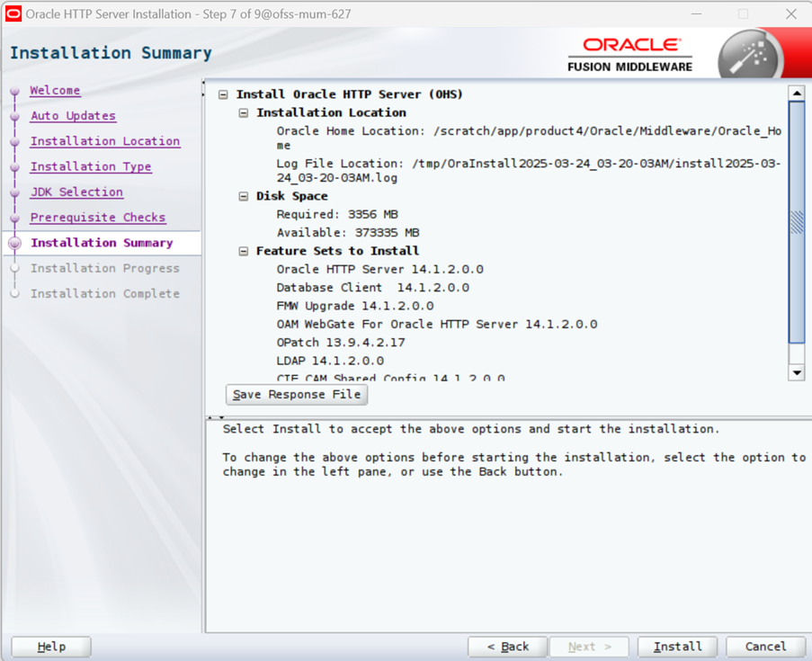
Task: Click the Help button
Action: coord(51,647)
